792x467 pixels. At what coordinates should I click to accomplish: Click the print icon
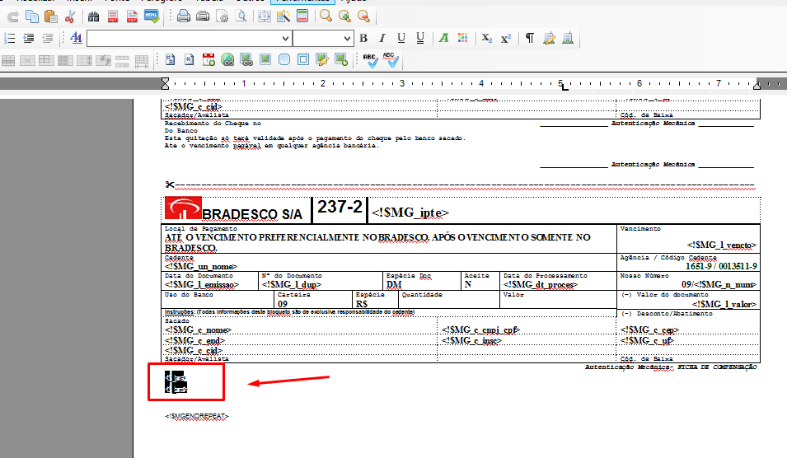[x=183, y=17]
